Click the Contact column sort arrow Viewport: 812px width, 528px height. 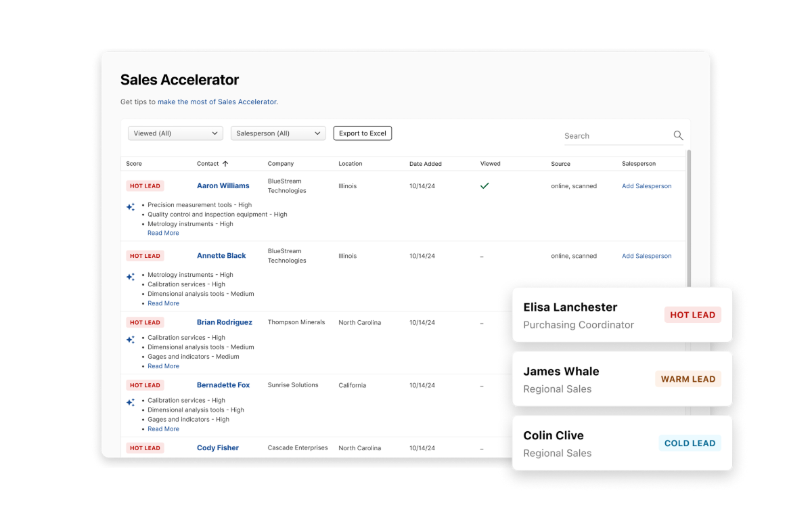(x=225, y=164)
